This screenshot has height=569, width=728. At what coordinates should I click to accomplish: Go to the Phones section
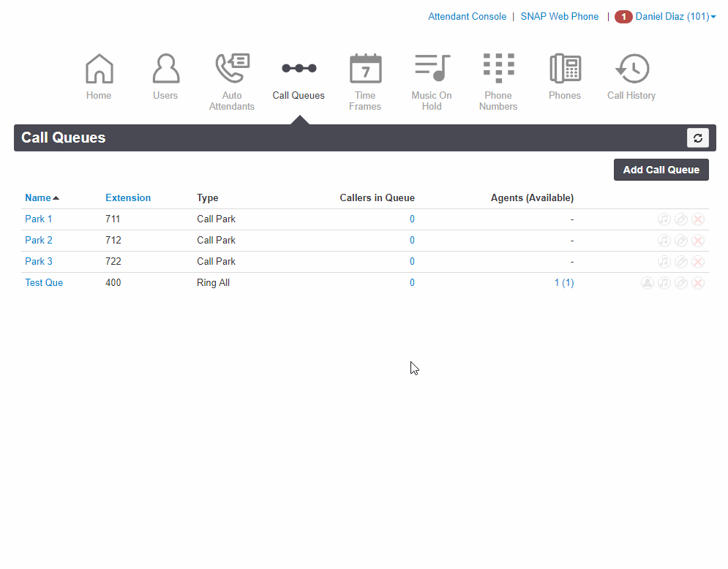pos(565,69)
